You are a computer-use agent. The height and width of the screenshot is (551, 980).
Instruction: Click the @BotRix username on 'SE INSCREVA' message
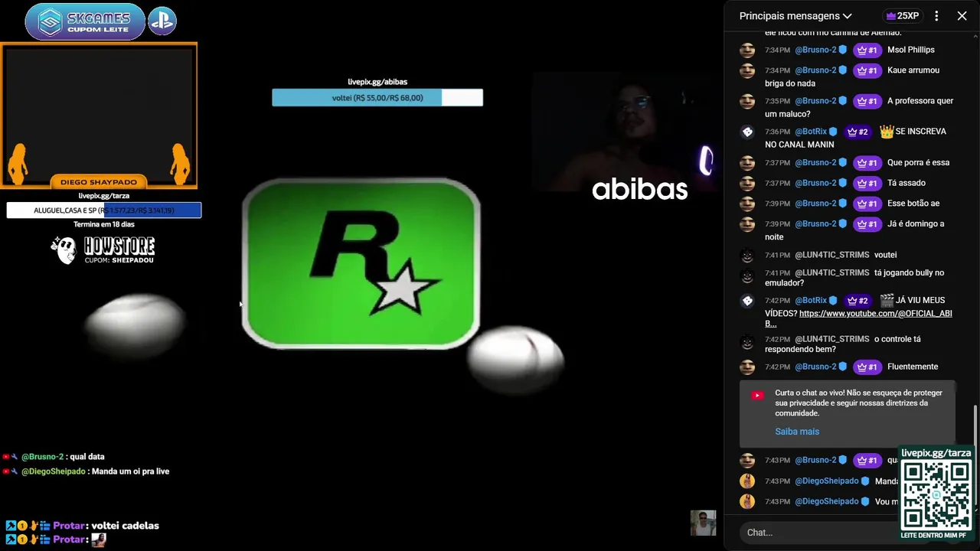click(x=811, y=132)
